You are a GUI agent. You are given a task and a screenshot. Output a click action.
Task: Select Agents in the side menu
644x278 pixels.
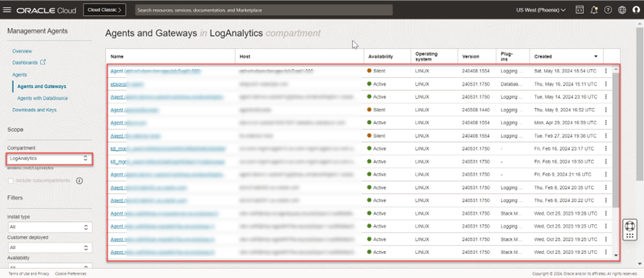pyautogui.click(x=20, y=75)
